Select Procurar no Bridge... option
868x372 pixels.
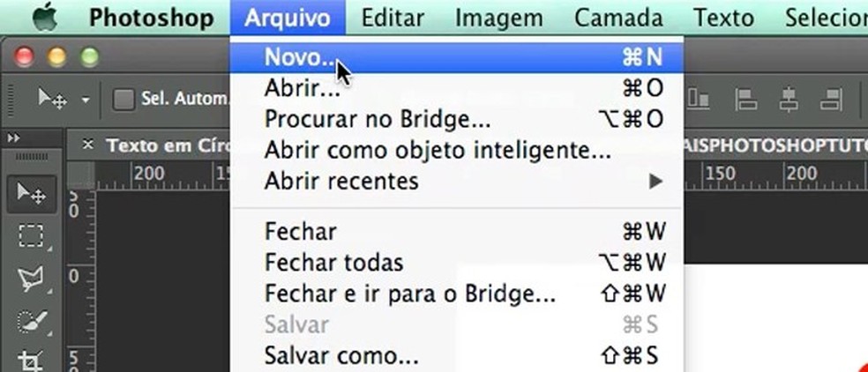(378, 119)
